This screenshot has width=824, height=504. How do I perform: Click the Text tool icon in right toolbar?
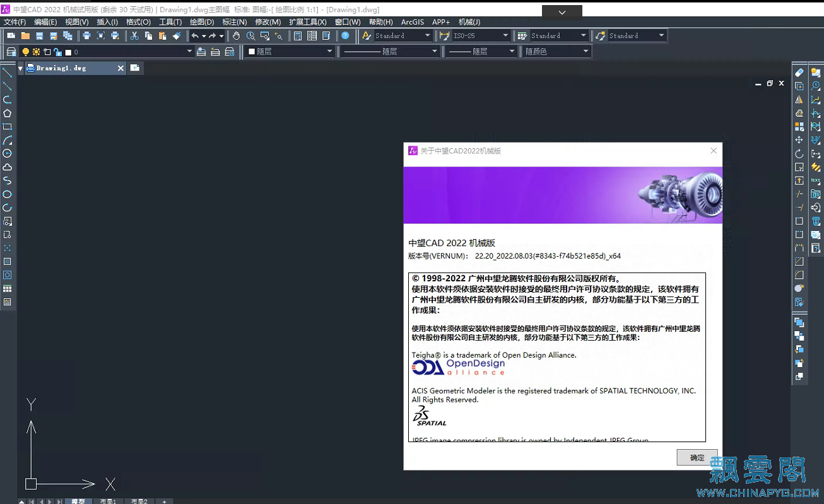[x=816, y=181]
